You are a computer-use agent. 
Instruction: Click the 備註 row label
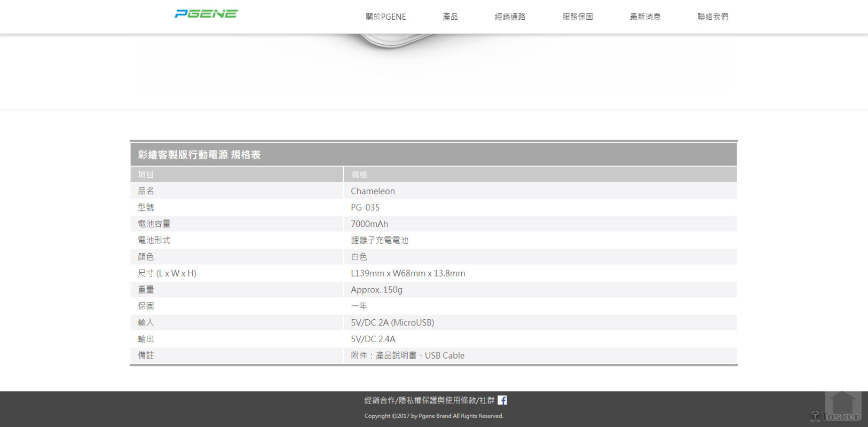(x=146, y=355)
